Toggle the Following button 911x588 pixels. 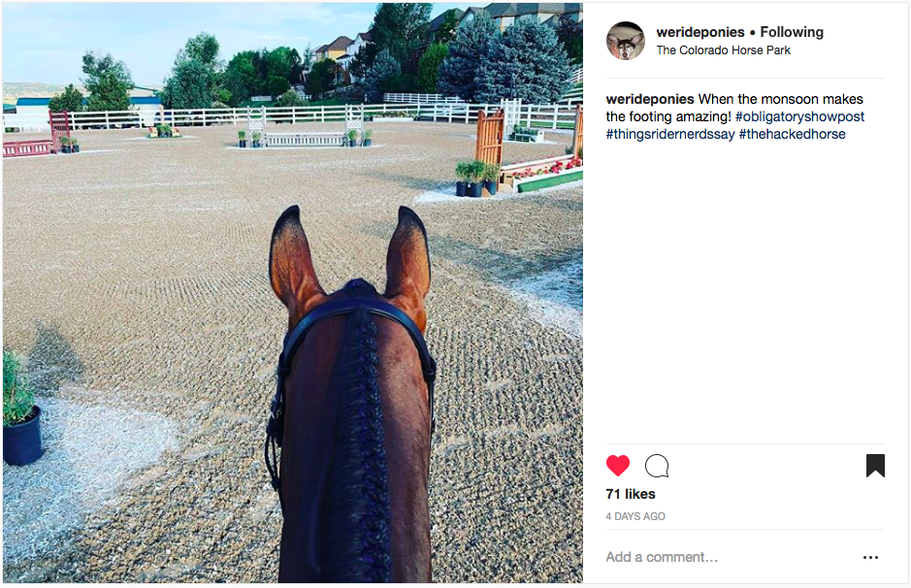coord(792,32)
